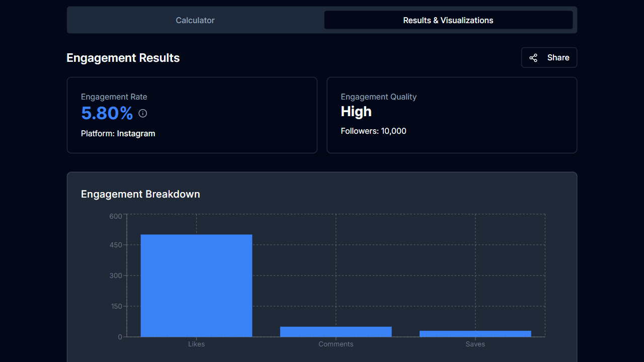Click the Followers: 10,000 text
Viewport: 644px width, 362px height.
click(x=373, y=131)
